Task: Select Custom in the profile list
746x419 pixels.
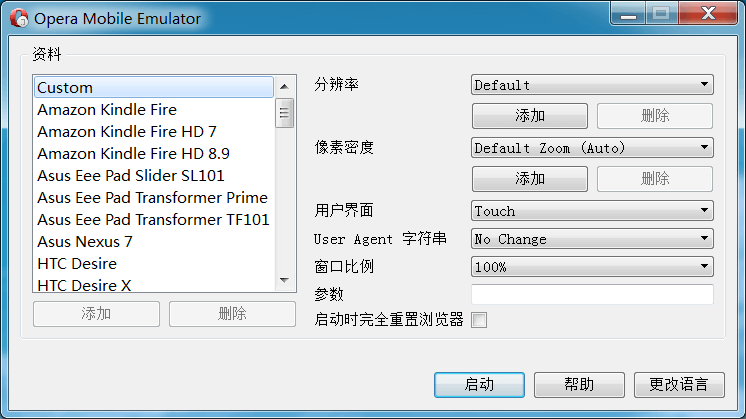Action: coord(153,88)
